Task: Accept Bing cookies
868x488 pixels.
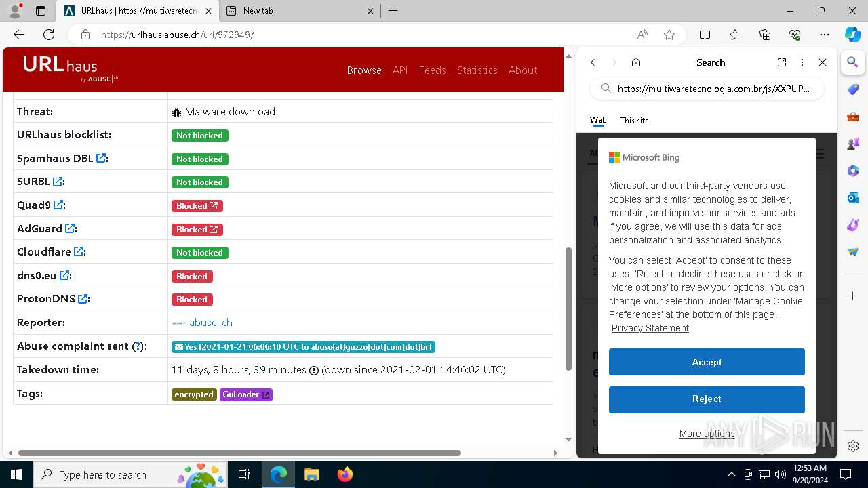Action: (707, 362)
